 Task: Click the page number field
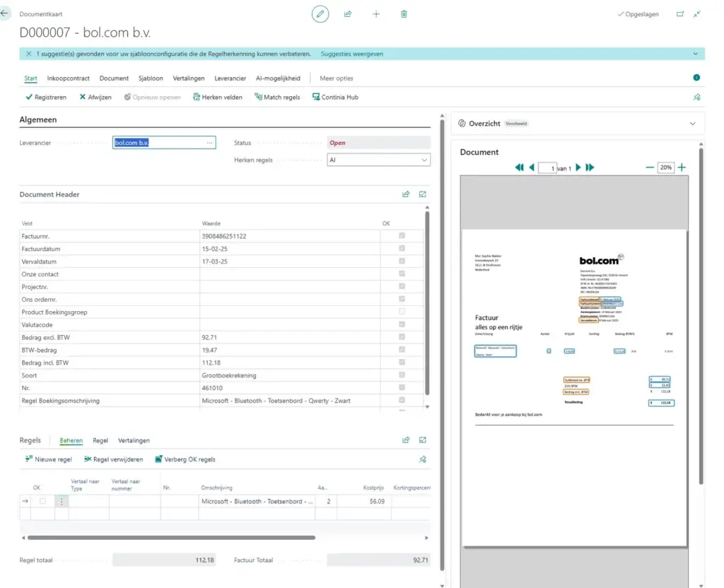(x=548, y=168)
